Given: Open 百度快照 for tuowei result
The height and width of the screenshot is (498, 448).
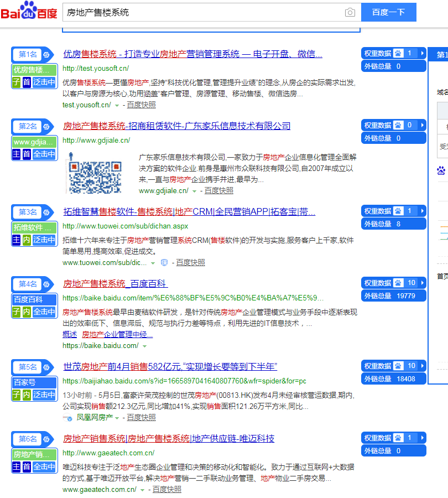Looking at the screenshot, I should (x=190, y=263).
